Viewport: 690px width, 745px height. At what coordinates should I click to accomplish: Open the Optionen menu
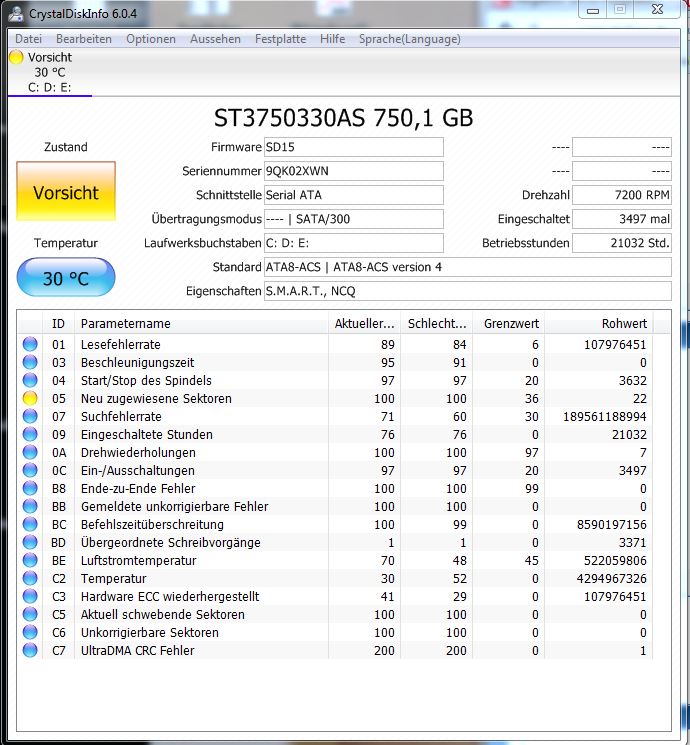click(151, 39)
